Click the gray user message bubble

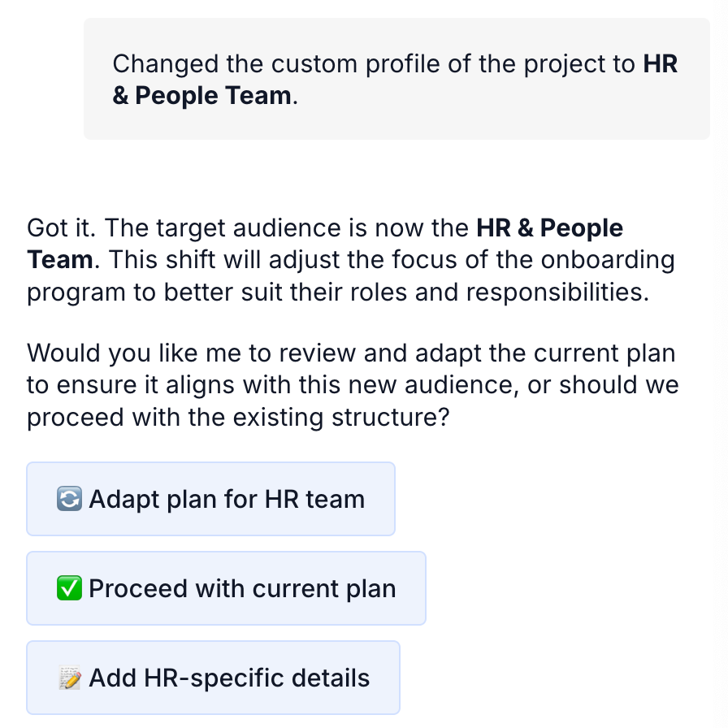[397, 79]
